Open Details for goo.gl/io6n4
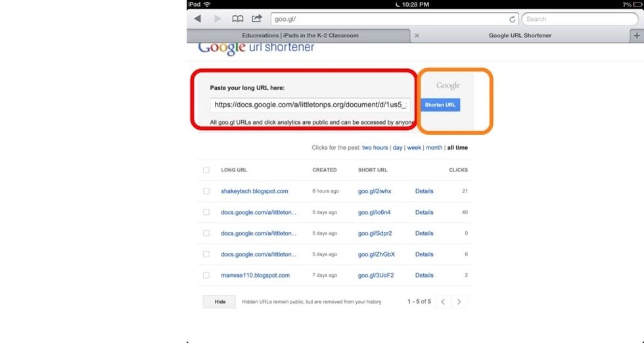 tap(425, 212)
